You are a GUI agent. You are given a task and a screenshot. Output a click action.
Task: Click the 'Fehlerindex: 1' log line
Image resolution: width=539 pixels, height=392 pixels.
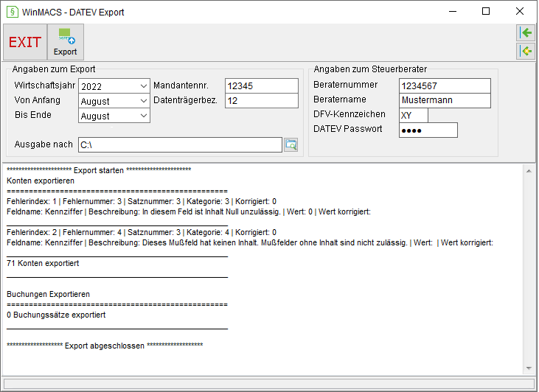(142, 201)
